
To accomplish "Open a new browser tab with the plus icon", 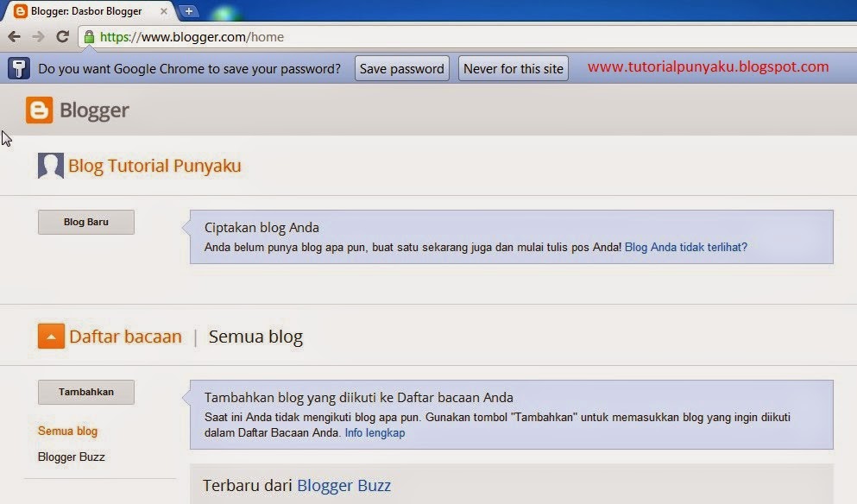I will click(x=188, y=11).
